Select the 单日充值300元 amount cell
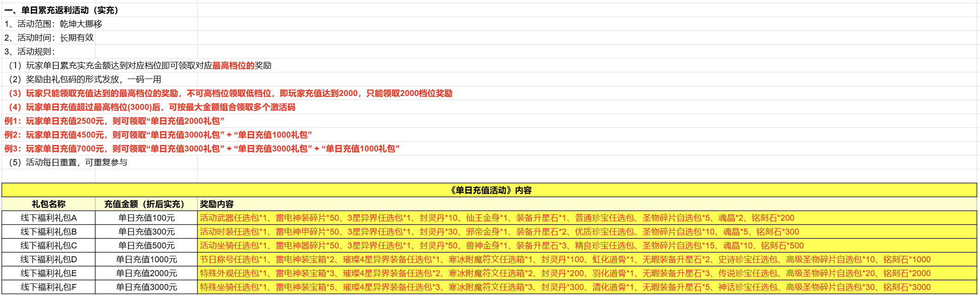This screenshot has width=980, height=296. coord(146,232)
